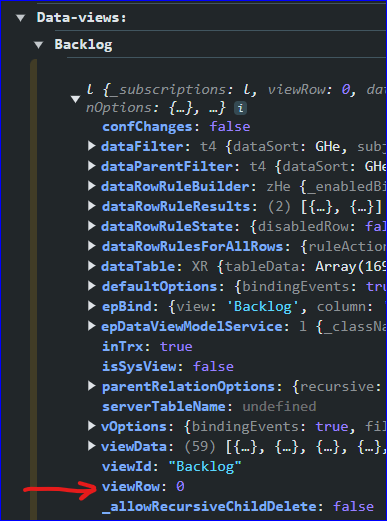Click the (2) count in dataRowRuleResults
The height and width of the screenshot is (521, 387).
[279, 207]
